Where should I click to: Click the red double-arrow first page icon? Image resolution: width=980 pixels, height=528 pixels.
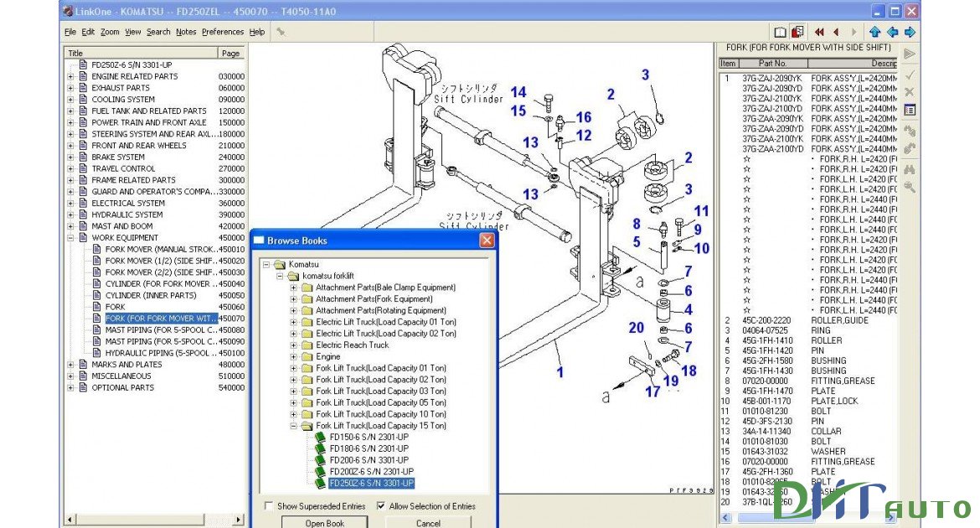(x=819, y=32)
